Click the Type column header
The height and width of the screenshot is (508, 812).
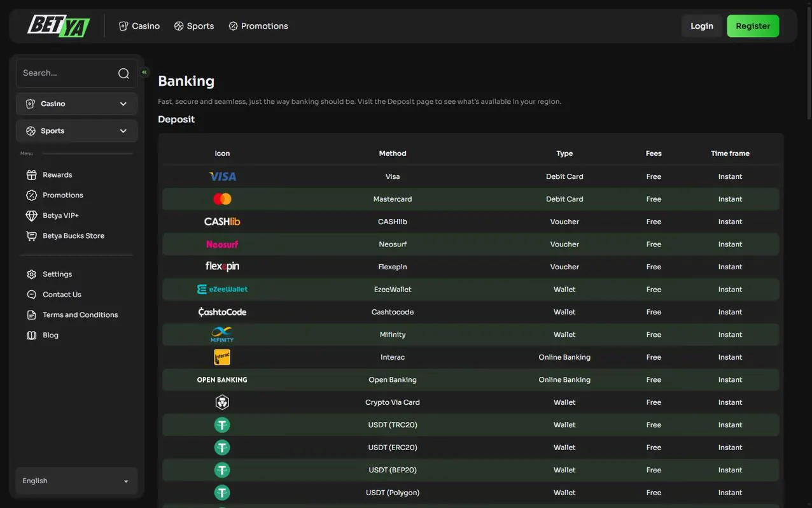(564, 153)
